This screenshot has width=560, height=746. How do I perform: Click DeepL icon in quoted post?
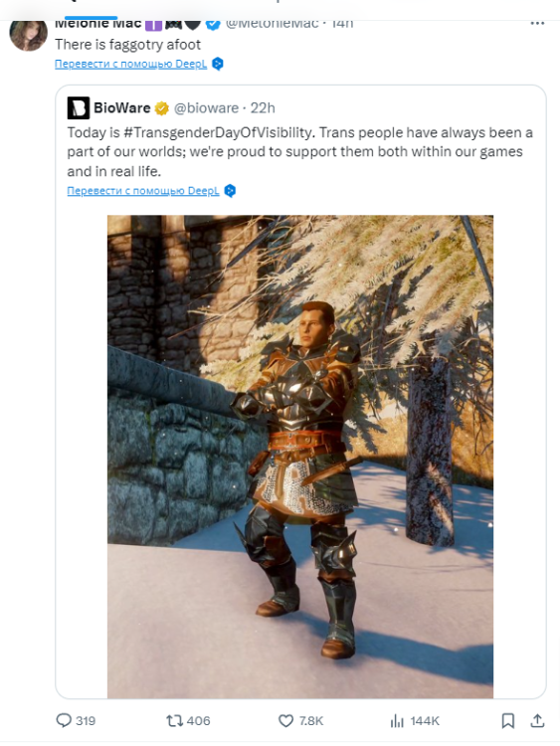coord(230,191)
